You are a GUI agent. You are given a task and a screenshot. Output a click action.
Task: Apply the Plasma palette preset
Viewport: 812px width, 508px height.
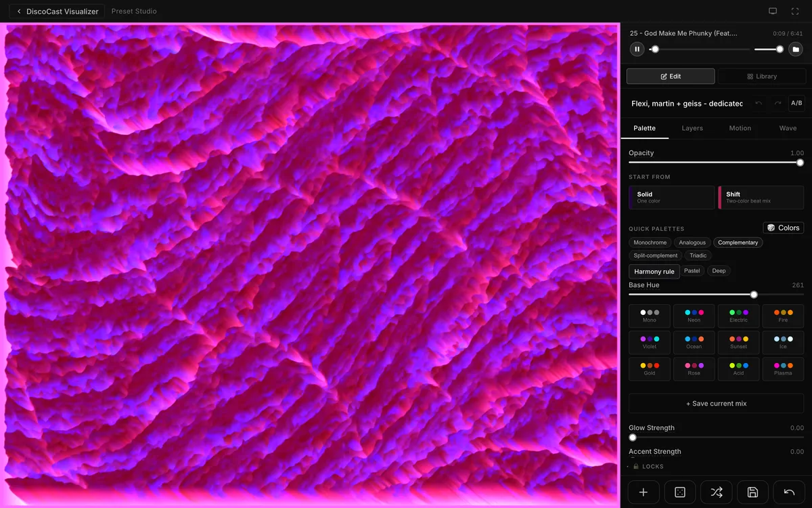point(783,369)
